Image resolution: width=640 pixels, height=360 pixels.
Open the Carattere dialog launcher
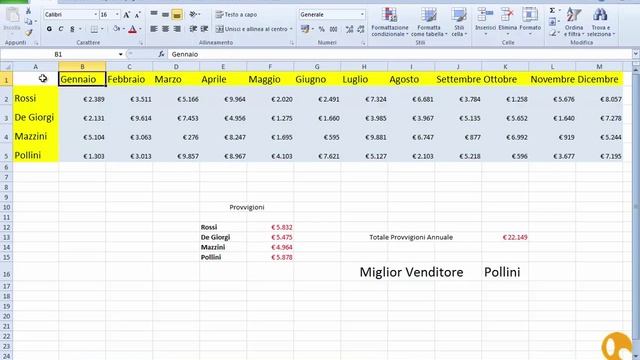click(141, 43)
